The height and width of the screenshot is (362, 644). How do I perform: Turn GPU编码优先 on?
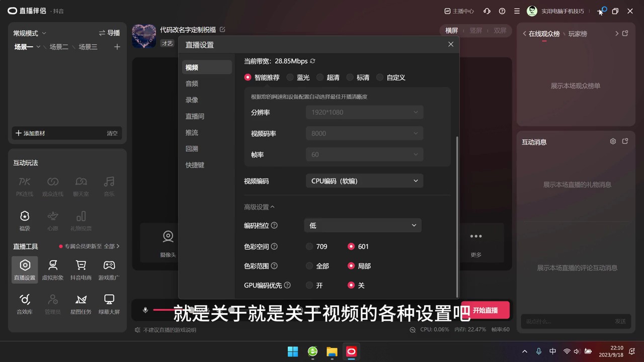(314, 286)
